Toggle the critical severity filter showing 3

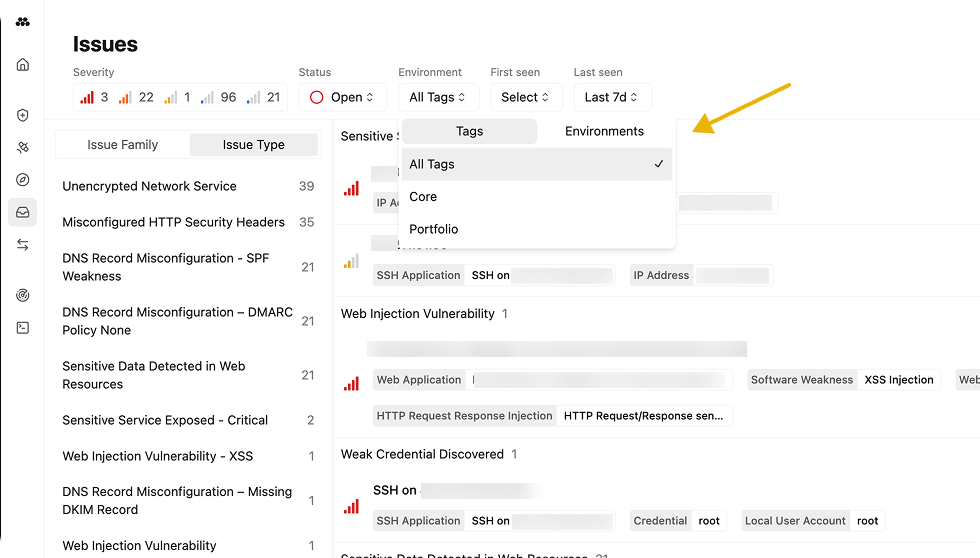pyautogui.click(x=95, y=97)
